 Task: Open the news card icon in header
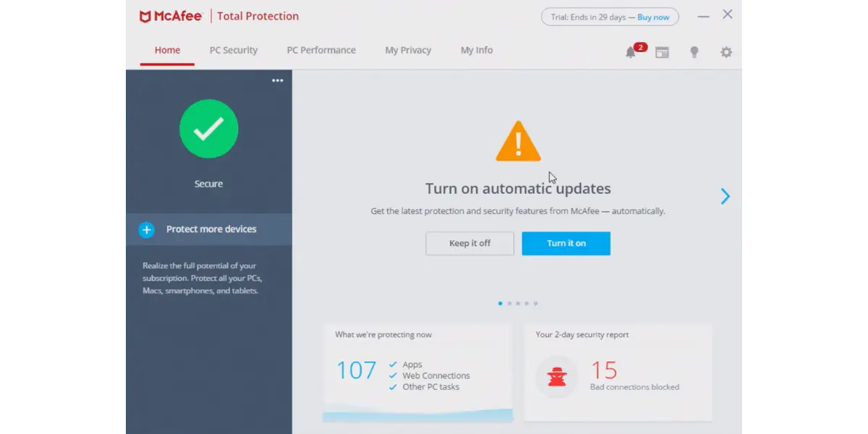pyautogui.click(x=662, y=52)
